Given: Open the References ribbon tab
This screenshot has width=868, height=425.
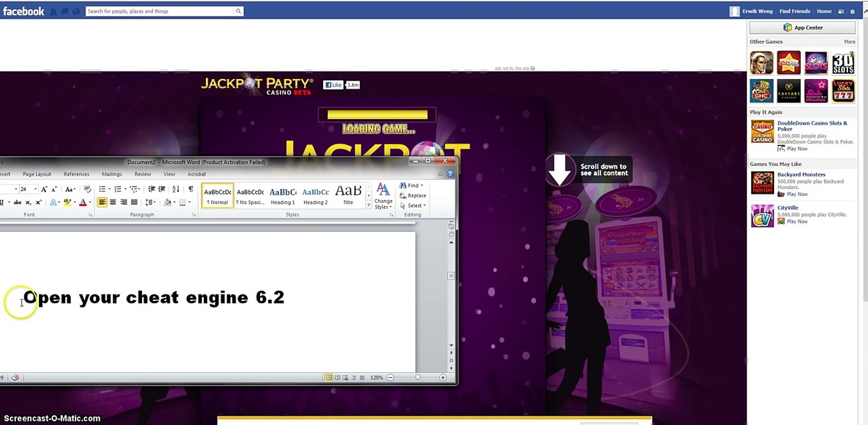Looking at the screenshot, I should coord(76,174).
